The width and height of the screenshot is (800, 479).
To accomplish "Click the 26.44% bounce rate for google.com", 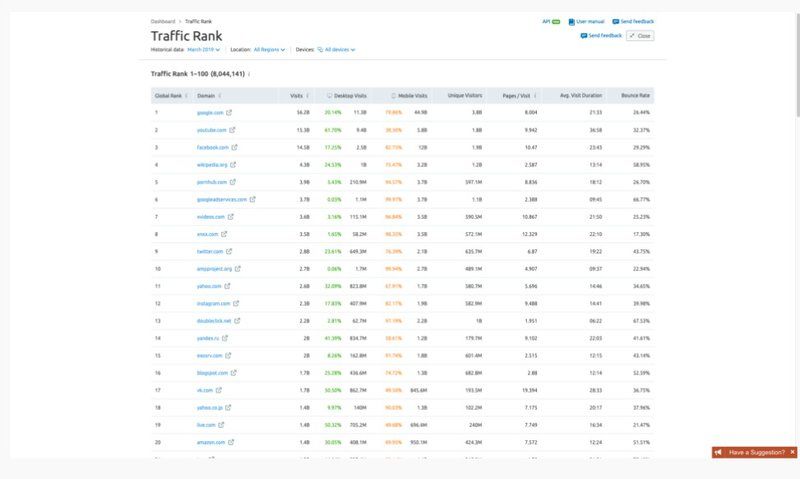I will [x=641, y=113].
